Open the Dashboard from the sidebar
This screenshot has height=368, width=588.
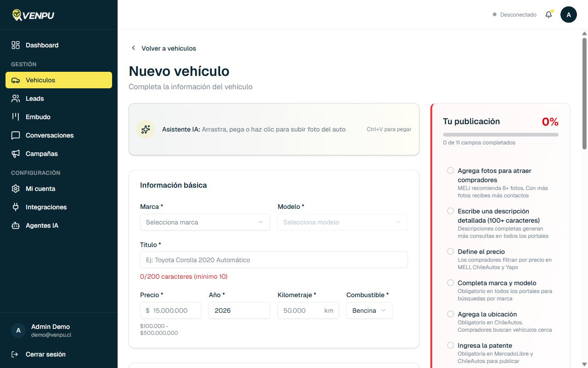tap(42, 45)
